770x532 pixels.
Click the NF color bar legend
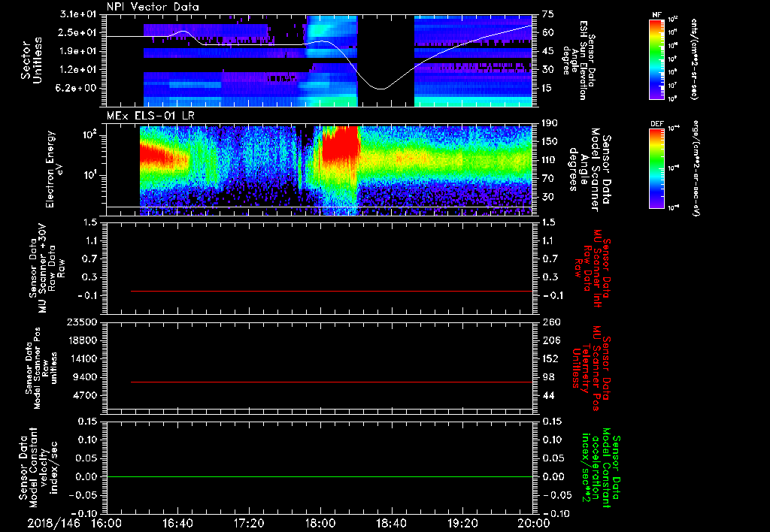click(x=656, y=59)
